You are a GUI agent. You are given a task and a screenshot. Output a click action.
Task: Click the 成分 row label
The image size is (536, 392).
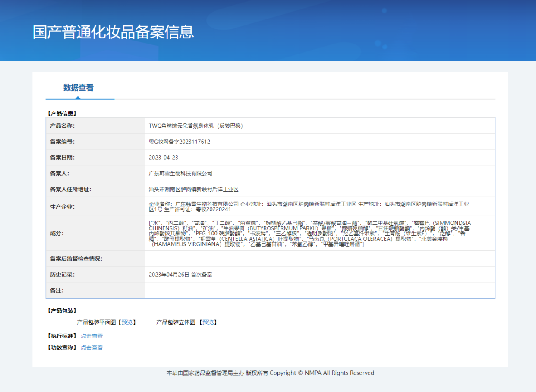[x=57, y=234]
